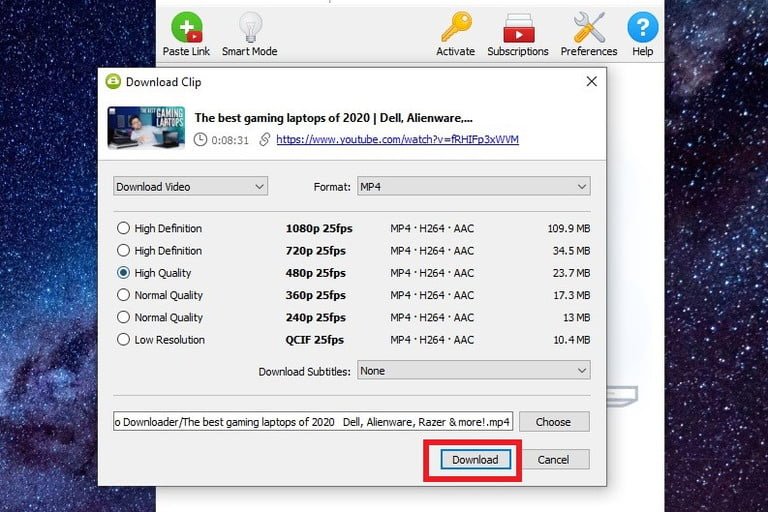Image resolution: width=768 pixels, height=512 pixels.
Task: Click the 0:08:31 duration text
Action: click(230, 140)
